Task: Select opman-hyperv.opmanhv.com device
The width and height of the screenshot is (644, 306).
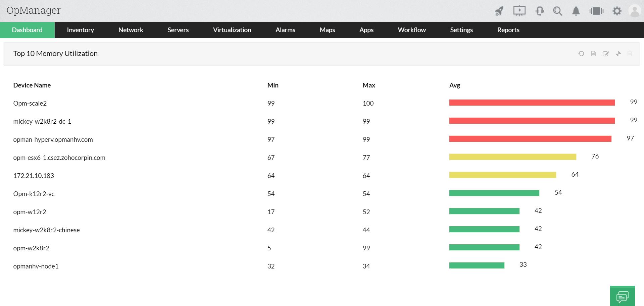Action: [x=53, y=139]
